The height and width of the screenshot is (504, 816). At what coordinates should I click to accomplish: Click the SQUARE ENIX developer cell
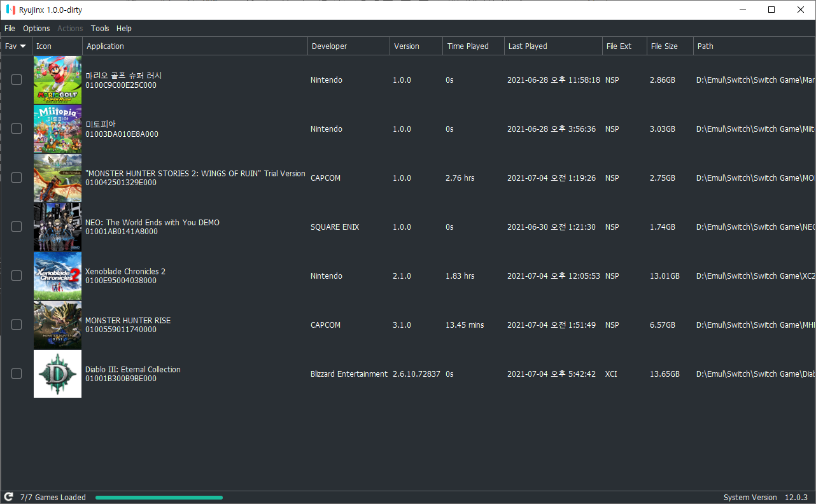point(335,227)
